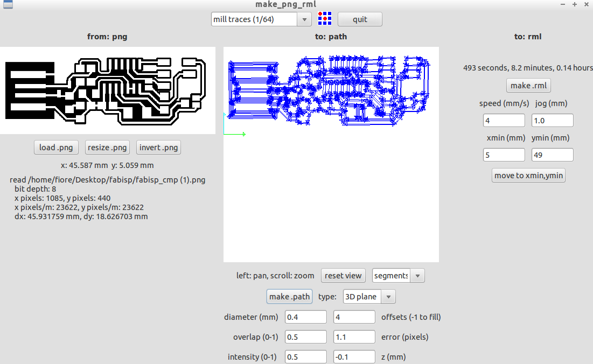Click the 'to: rml' heading
Image resolution: width=593 pixels, height=364 pixels.
click(528, 37)
